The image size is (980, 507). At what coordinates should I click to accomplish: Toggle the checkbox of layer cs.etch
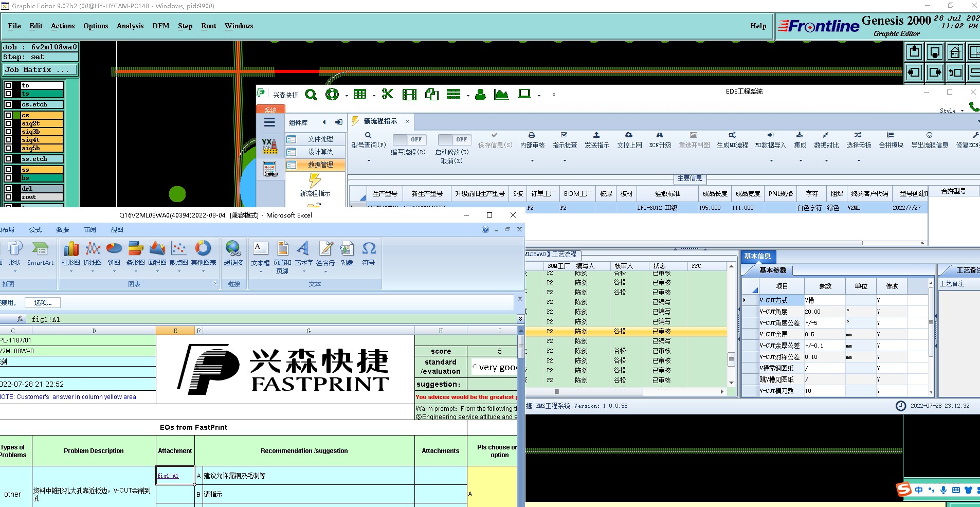(8, 104)
